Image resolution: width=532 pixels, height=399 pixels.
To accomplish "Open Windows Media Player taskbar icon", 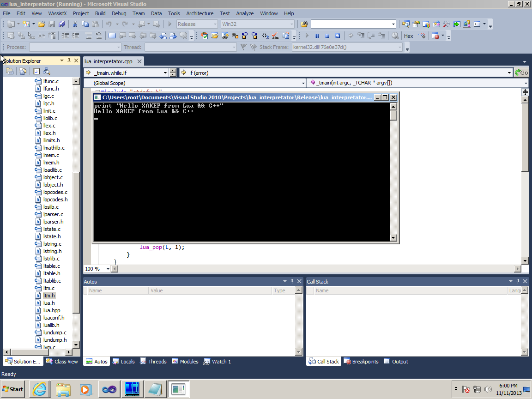I will [x=86, y=389].
